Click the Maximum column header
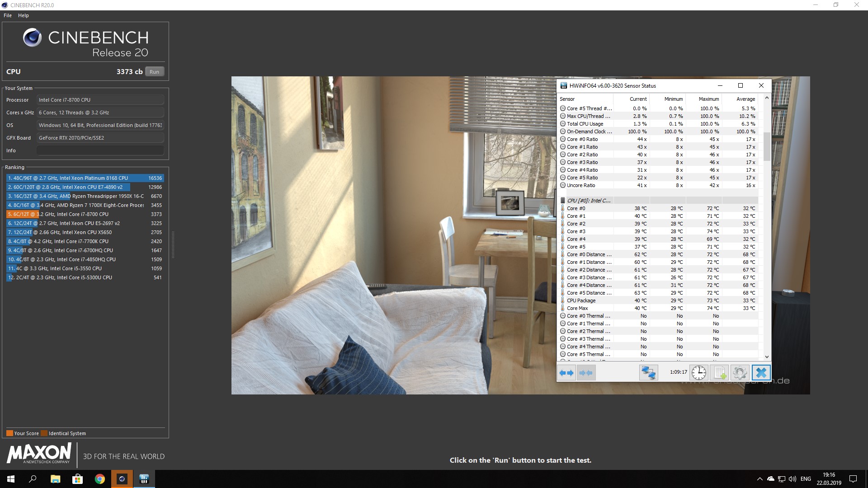This screenshot has width=868, height=488. point(708,99)
